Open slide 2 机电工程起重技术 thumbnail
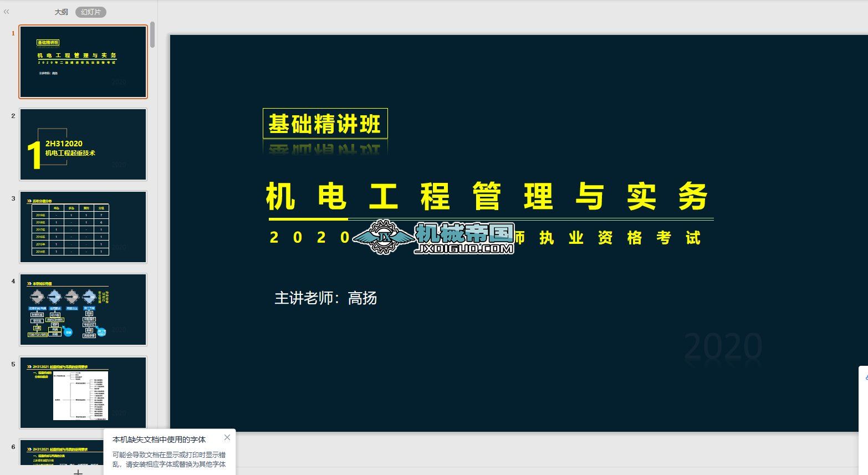Viewport: 868px width, 475px height. (x=83, y=144)
